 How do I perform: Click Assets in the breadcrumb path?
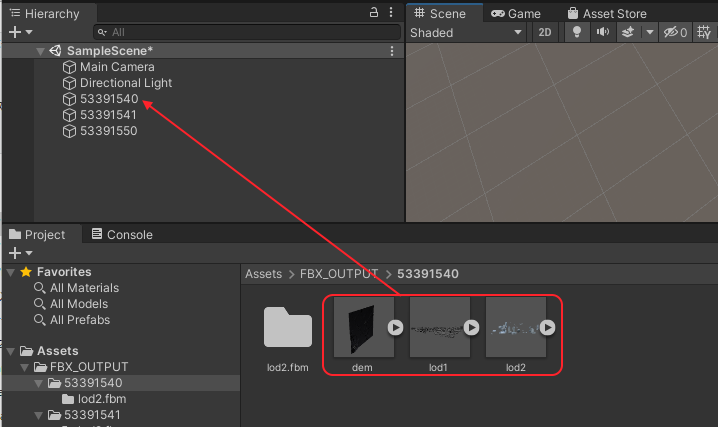click(x=263, y=274)
